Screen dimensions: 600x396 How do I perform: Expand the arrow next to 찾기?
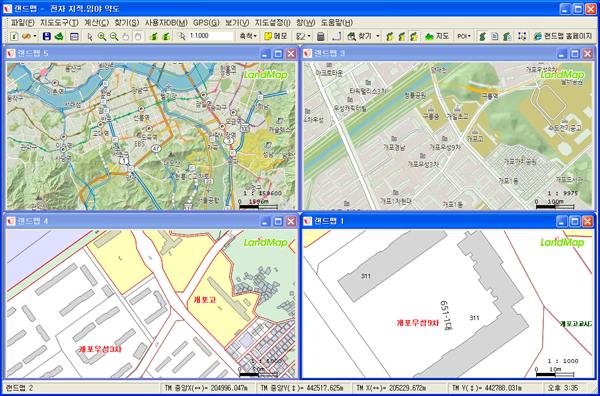click(378, 36)
